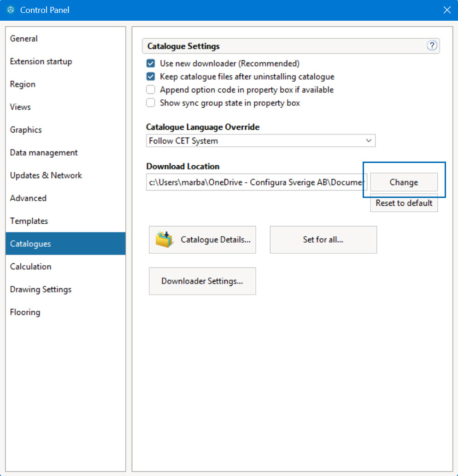Toggle Use new downloader checkbox
The height and width of the screenshot is (476, 458).
[x=150, y=64]
